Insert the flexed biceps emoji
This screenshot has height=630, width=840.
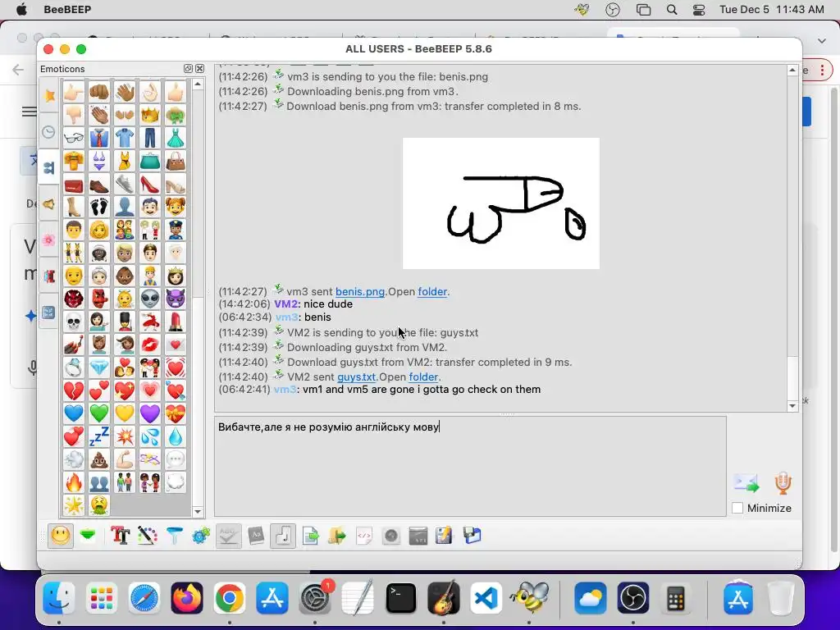(x=125, y=459)
